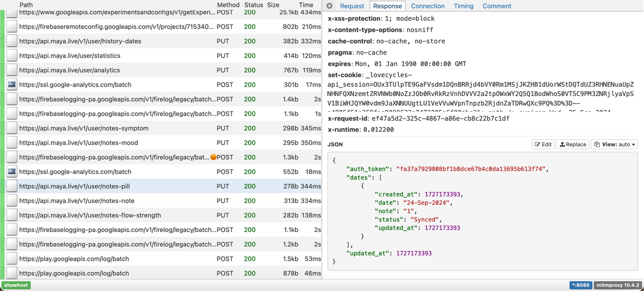
Task: Click file icon beside user/statistics request
Action: (12, 56)
